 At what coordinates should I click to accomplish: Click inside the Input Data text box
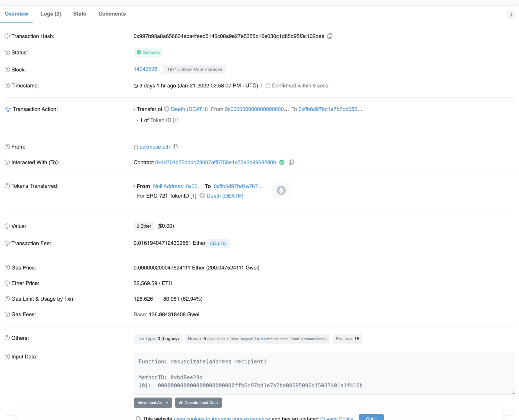pos(324,373)
